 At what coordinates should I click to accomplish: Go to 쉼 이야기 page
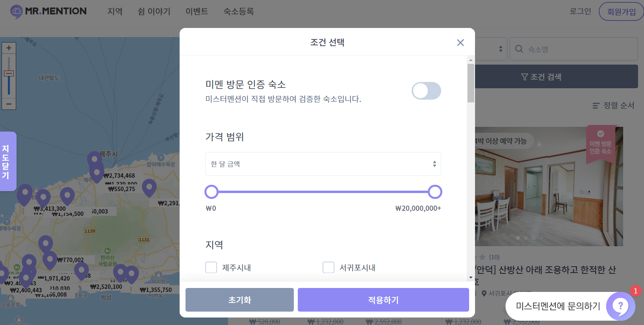point(154,11)
